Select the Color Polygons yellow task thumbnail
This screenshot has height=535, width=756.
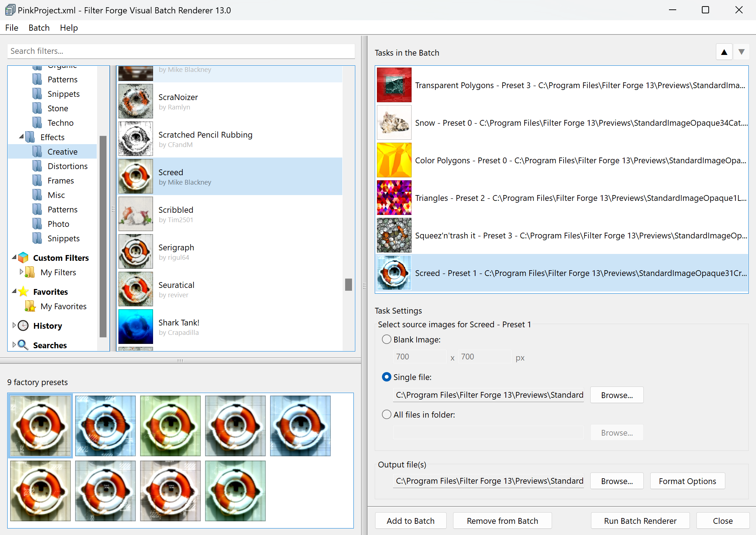coord(394,160)
